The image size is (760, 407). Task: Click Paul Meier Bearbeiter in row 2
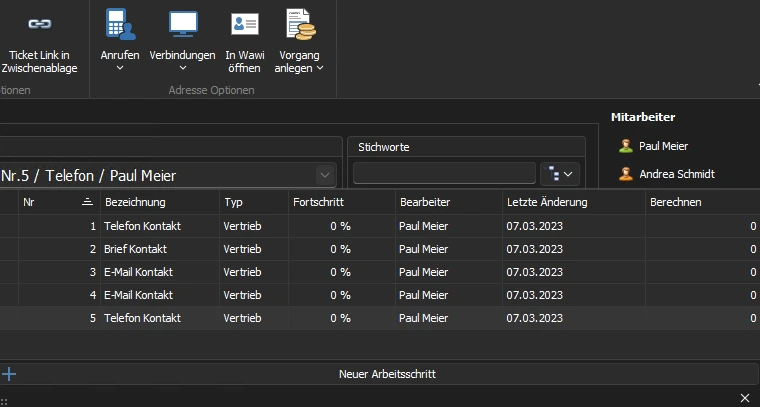[423, 249]
